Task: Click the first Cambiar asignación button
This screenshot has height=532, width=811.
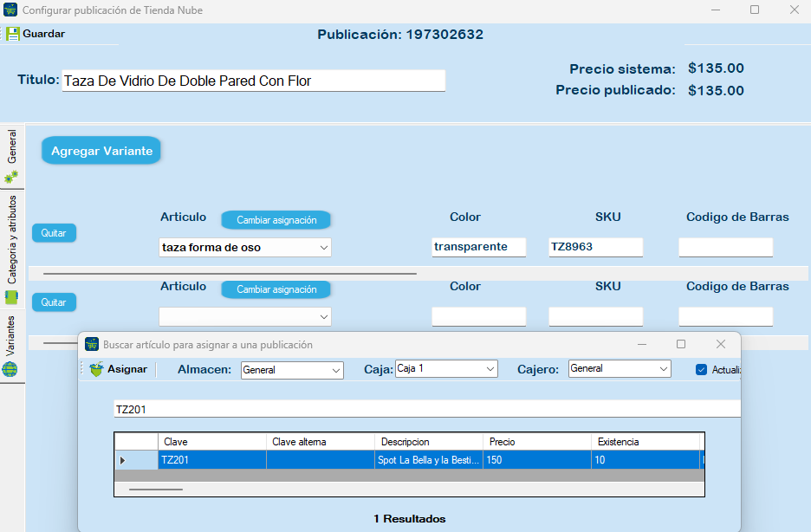Action: [276, 220]
